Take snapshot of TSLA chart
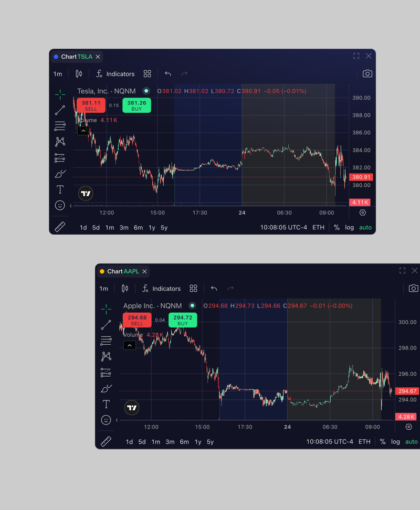420x510 pixels. pyautogui.click(x=367, y=74)
